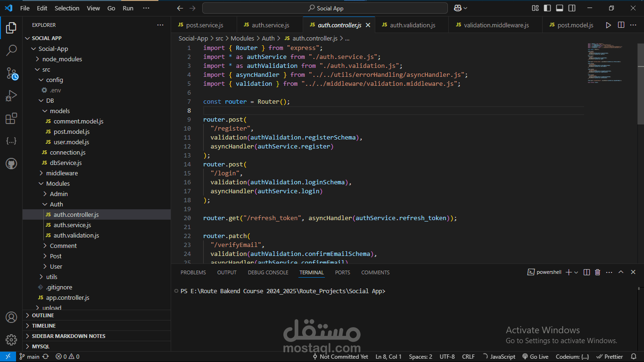Open the Selection menu
The image size is (644, 362).
click(x=67, y=8)
